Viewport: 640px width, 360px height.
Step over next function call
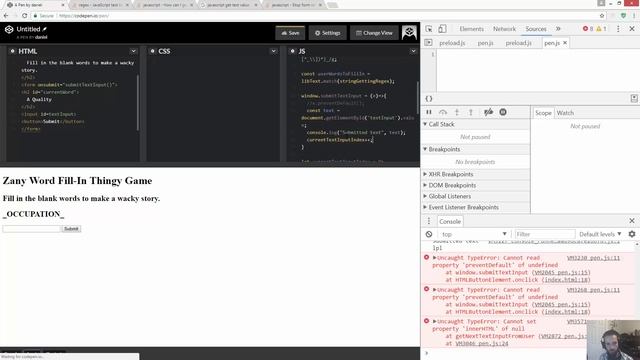coord(443,112)
